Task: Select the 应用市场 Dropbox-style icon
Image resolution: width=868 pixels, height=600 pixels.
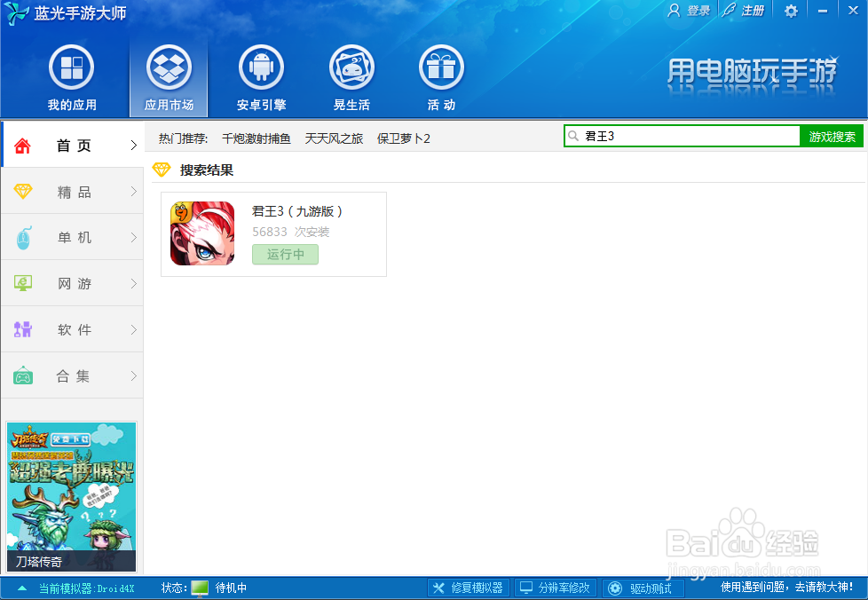Action: (x=169, y=67)
